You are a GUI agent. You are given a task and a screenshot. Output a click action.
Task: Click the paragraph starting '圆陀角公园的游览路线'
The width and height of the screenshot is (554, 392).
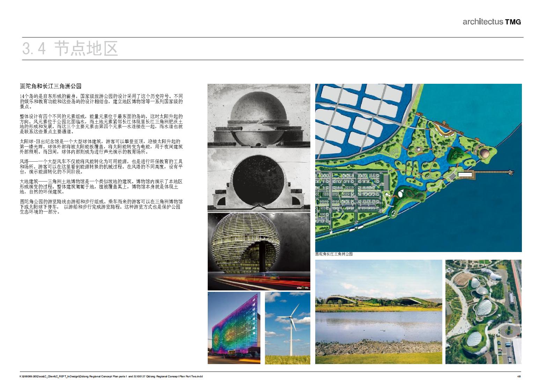coord(101,207)
